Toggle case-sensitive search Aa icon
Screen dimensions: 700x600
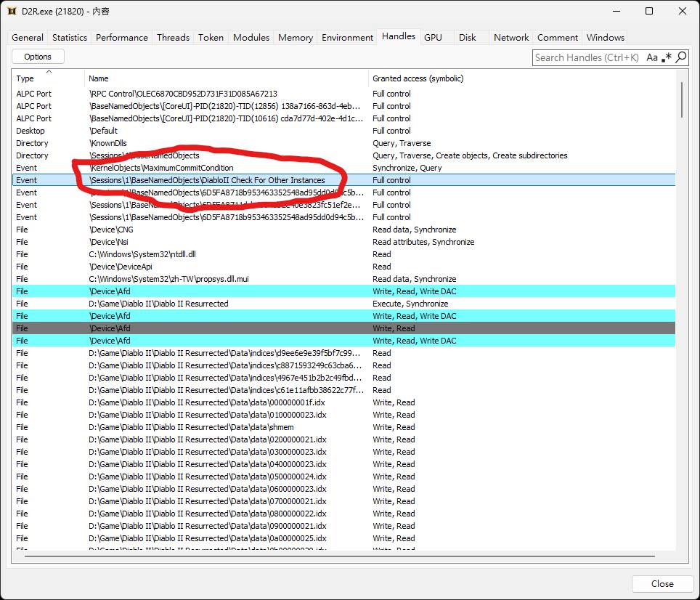pyautogui.click(x=652, y=57)
